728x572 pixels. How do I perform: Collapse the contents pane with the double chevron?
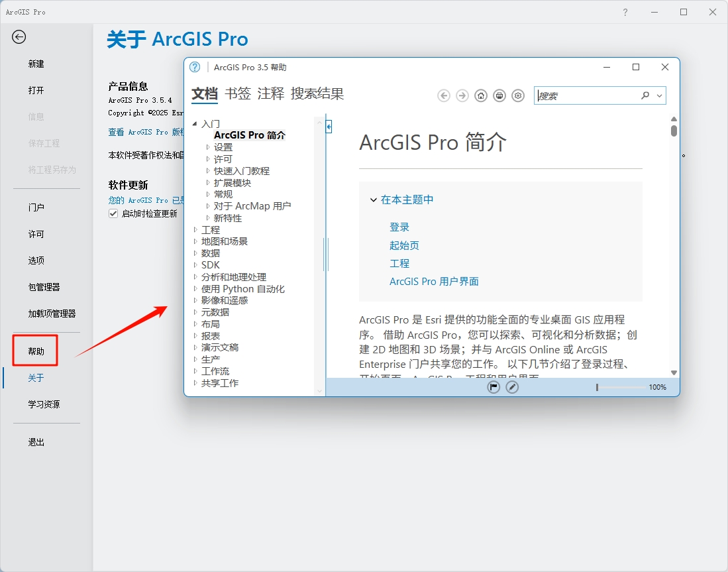[x=328, y=126]
